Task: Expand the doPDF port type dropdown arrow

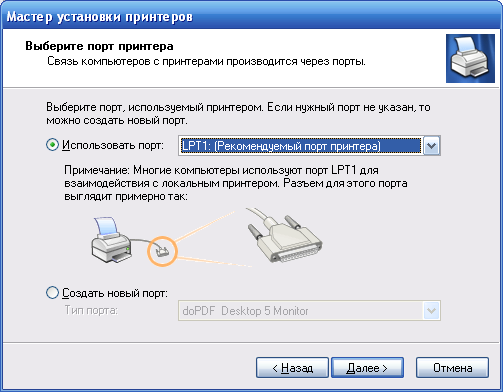Action: point(431,311)
